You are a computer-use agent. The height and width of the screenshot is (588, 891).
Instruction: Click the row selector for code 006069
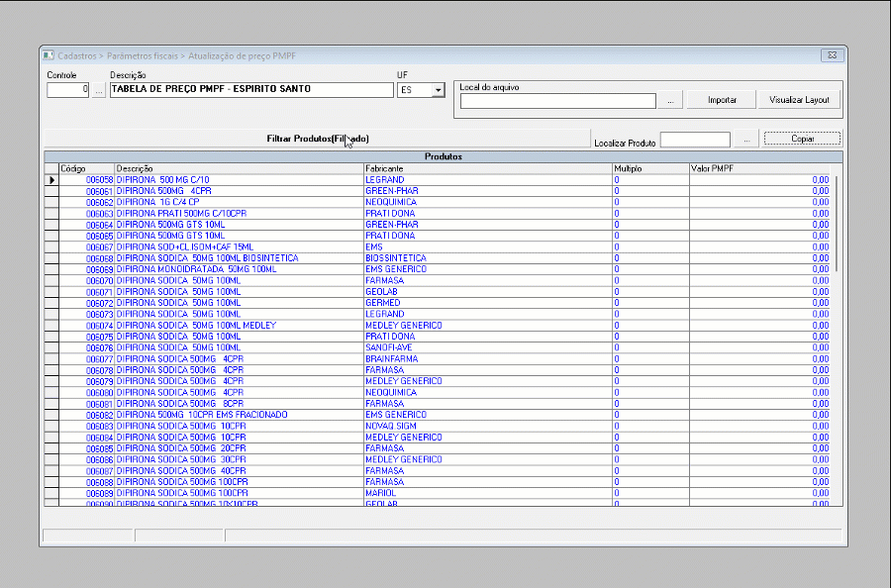tap(51, 269)
